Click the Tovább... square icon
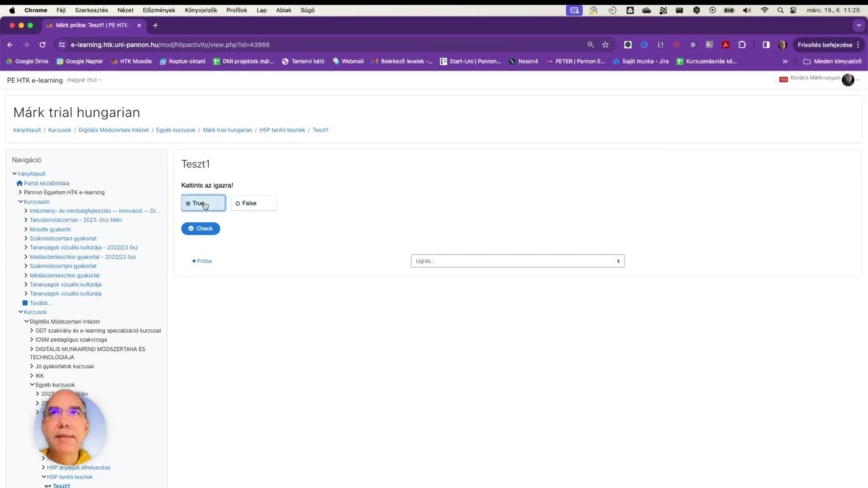 tap(25, 303)
